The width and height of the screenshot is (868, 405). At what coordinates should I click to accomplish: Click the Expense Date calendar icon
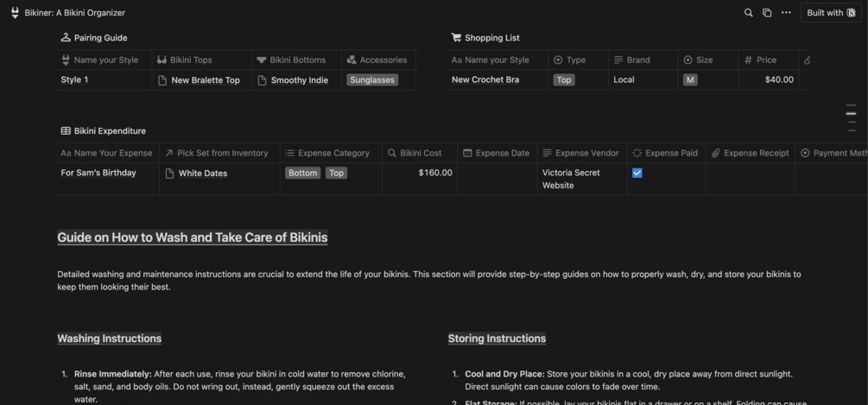(x=467, y=153)
